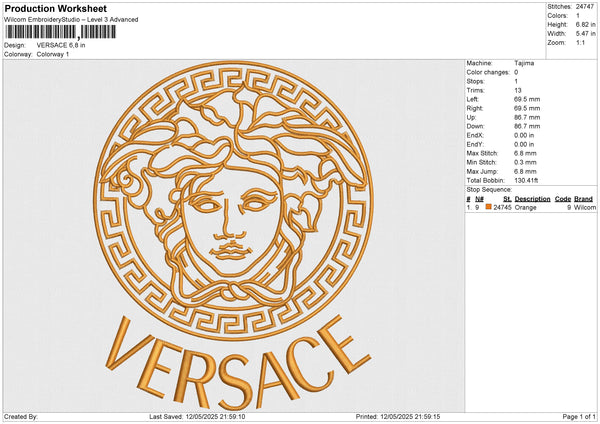
Task: Click the Min Stitch value '0.3 mm'
Action: coord(525,162)
